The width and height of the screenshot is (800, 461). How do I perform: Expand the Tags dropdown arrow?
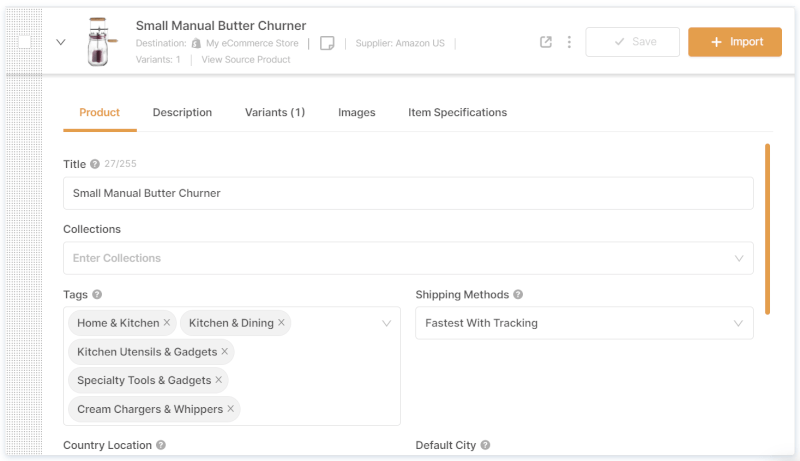tap(386, 323)
